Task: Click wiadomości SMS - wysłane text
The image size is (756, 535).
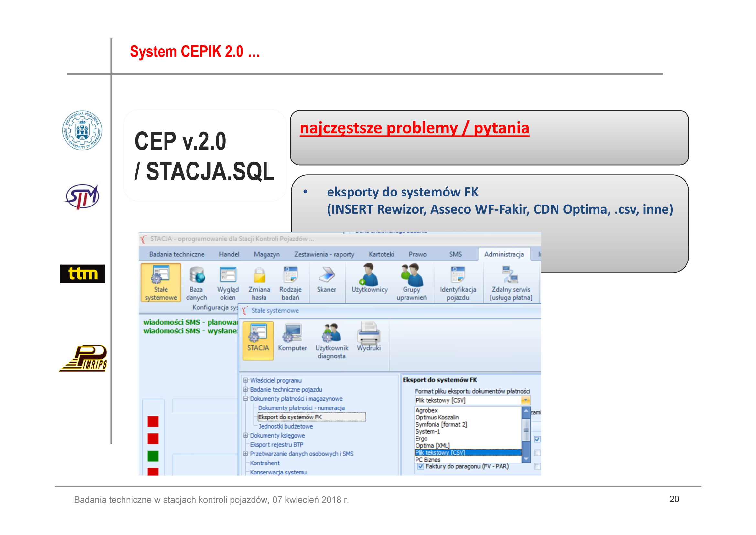Action: [x=190, y=331]
